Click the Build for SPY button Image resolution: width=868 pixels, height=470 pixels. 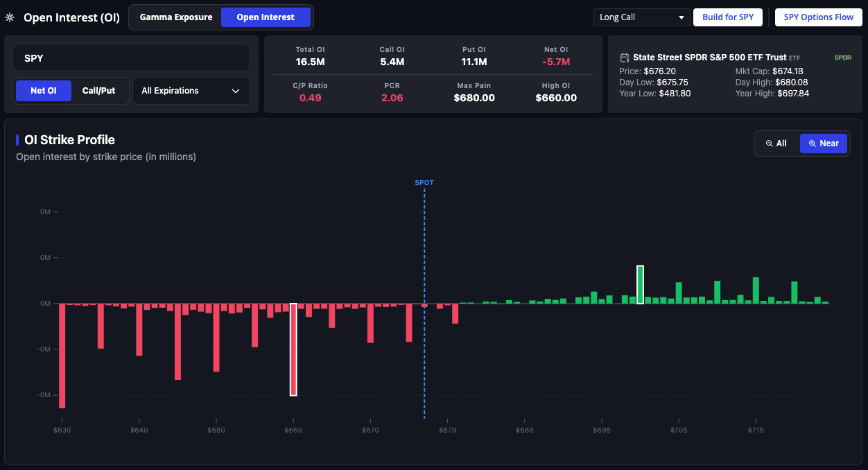click(727, 17)
